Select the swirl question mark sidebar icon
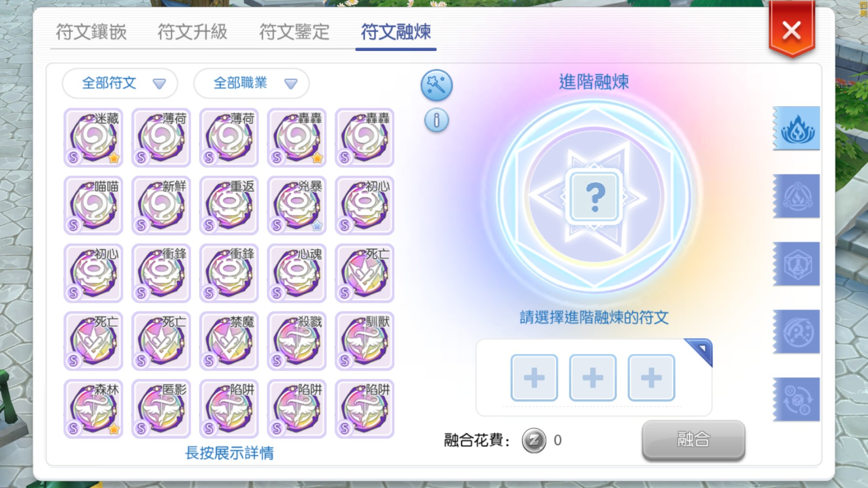The width and height of the screenshot is (868, 488). tap(797, 332)
